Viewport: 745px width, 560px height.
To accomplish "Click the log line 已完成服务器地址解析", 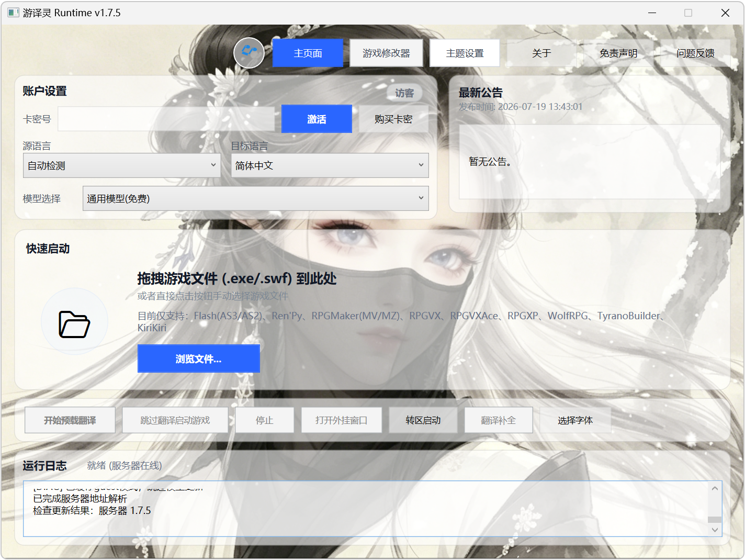I will pyautogui.click(x=80, y=499).
